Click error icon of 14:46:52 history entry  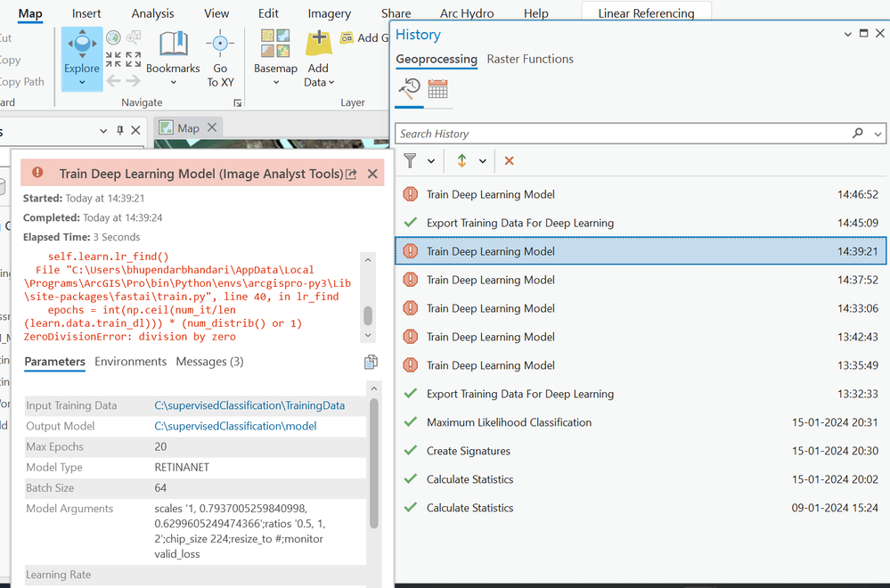coord(411,194)
